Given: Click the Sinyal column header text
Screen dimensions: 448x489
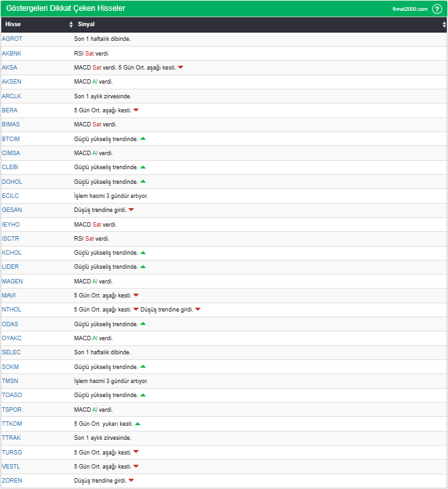Looking at the screenshot, I should (x=86, y=24).
